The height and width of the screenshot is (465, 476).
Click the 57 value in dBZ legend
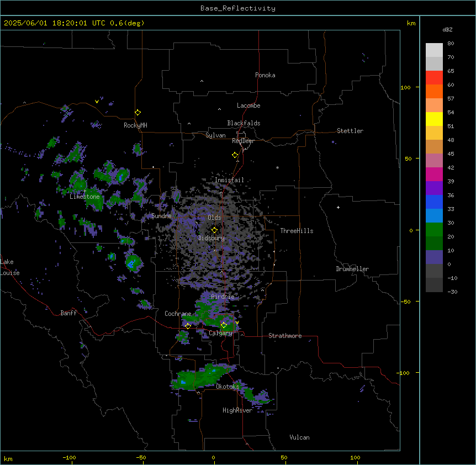tap(451, 99)
